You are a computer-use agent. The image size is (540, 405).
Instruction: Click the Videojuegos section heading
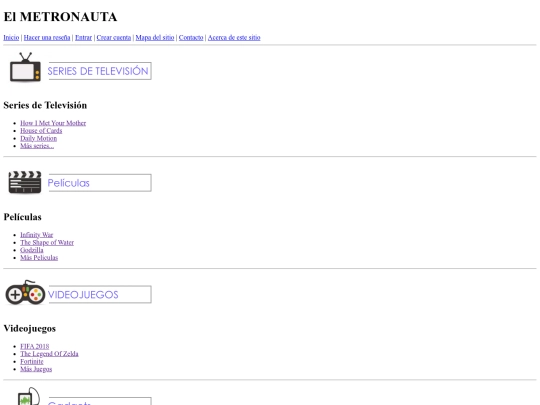point(30,329)
